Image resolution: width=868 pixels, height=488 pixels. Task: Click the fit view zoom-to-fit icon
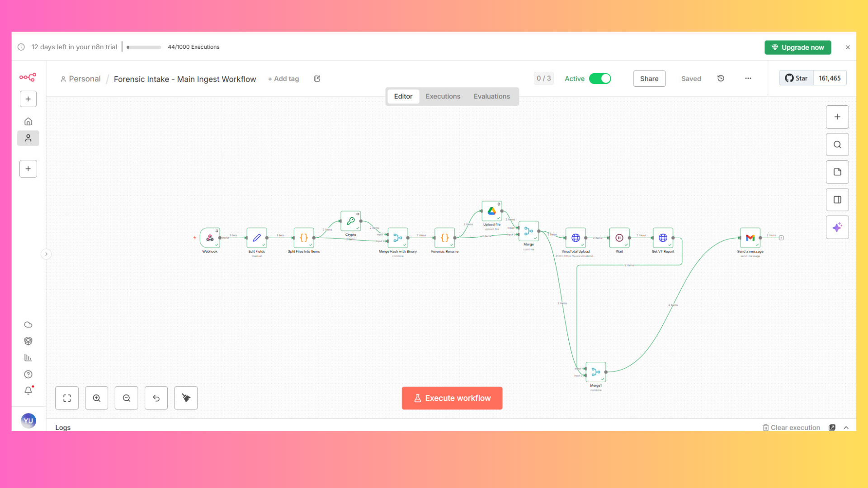click(x=67, y=398)
